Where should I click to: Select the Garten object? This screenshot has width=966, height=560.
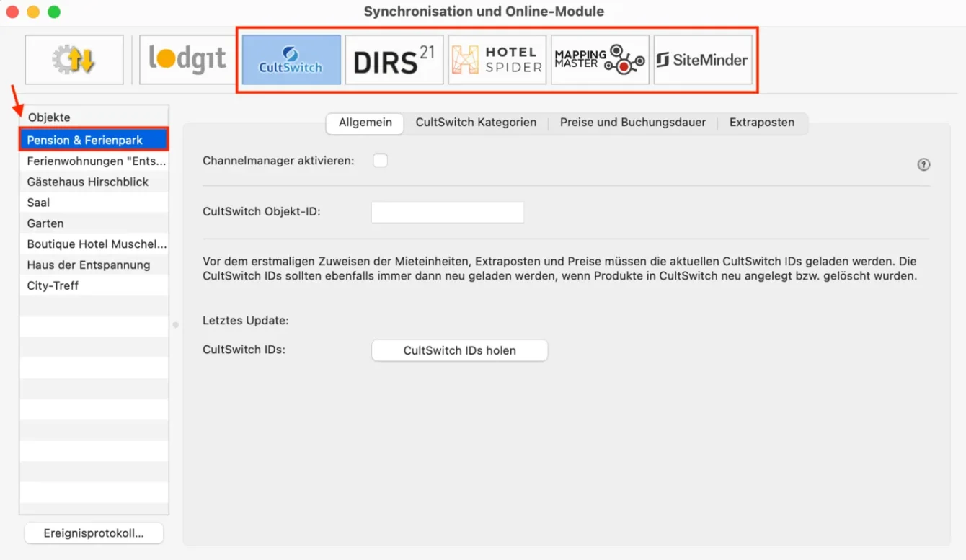point(94,223)
